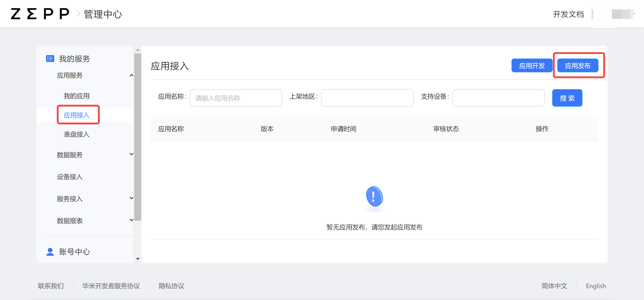Focus the 应用名称 input field

pyautogui.click(x=236, y=98)
